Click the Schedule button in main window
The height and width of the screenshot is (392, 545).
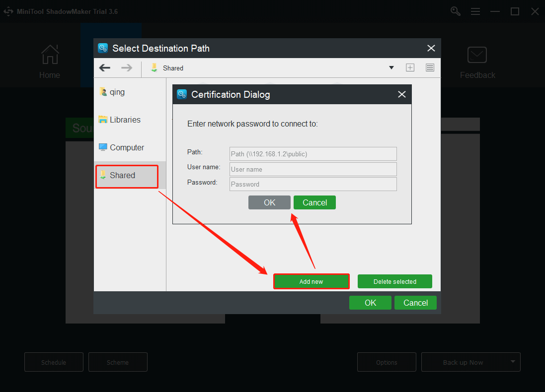pyautogui.click(x=54, y=362)
